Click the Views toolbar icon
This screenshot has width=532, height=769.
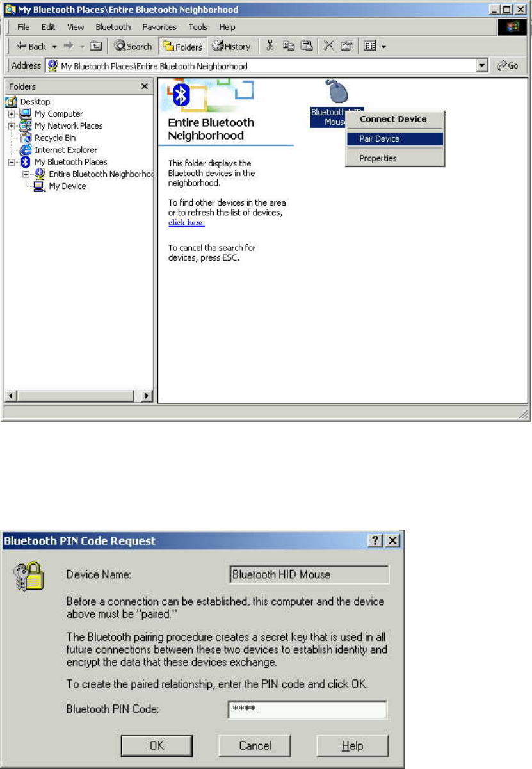(369, 46)
